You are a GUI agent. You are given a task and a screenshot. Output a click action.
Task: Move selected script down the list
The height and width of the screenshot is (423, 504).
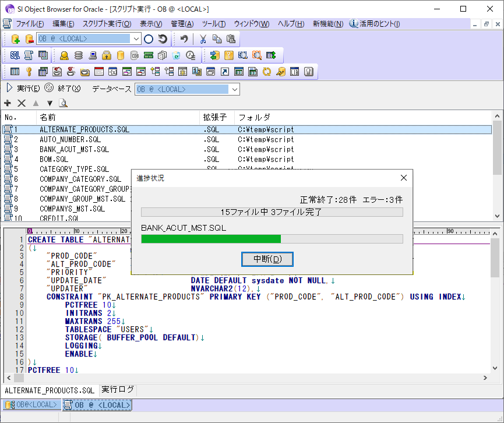pos(50,103)
